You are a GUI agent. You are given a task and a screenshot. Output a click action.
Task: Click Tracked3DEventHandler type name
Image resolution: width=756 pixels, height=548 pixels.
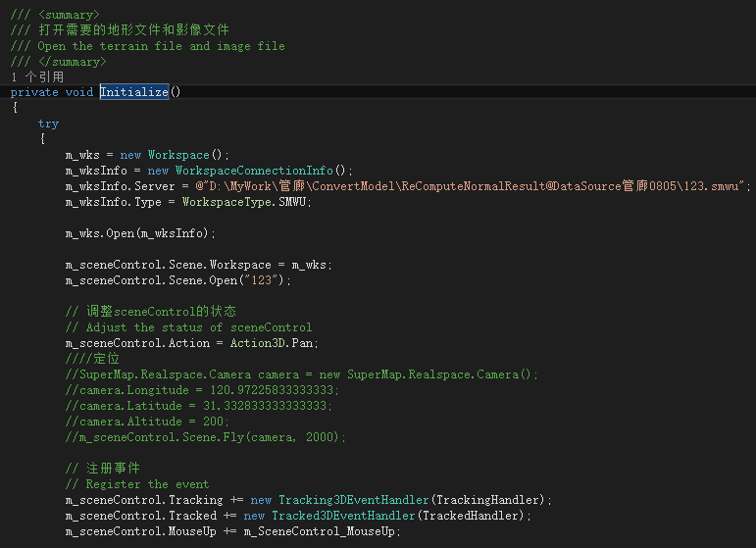(343, 516)
